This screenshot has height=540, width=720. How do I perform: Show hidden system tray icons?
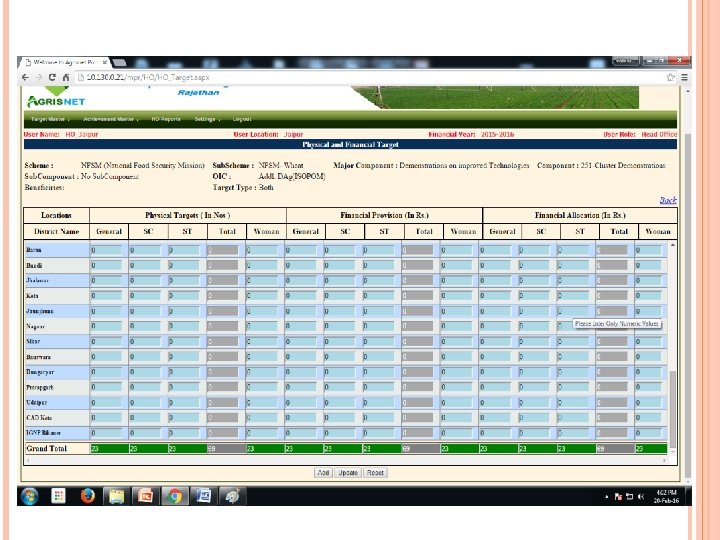click(607, 496)
